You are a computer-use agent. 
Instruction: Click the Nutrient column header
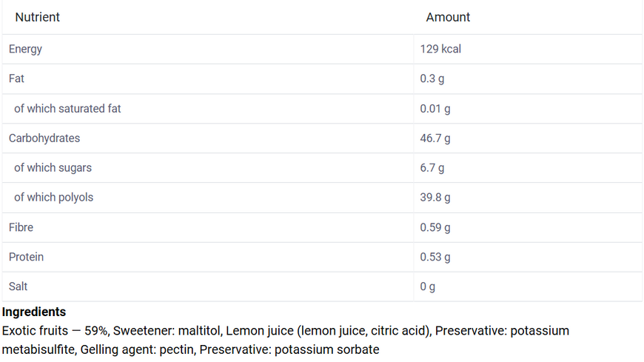(x=37, y=17)
